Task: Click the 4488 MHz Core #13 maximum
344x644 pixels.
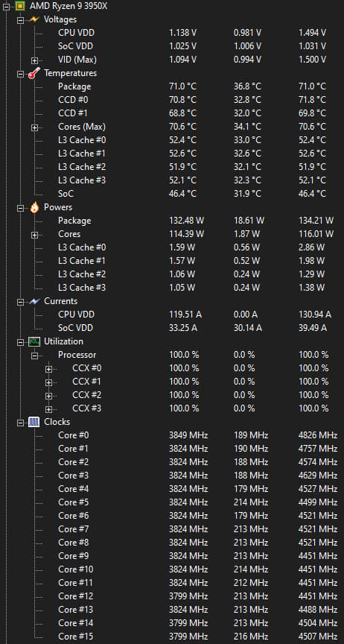Action: coord(318,610)
